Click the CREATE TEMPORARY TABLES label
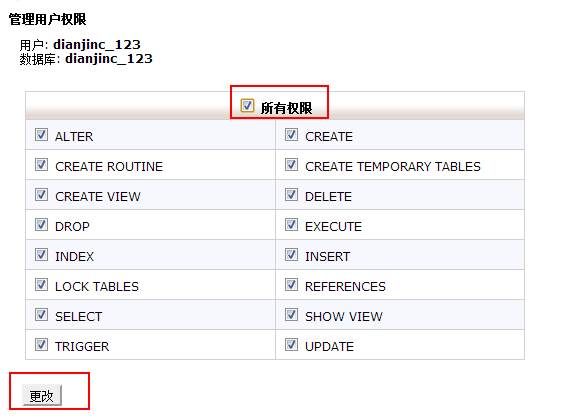The height and width of the screenshot is (416, 580). pos(393,167)
